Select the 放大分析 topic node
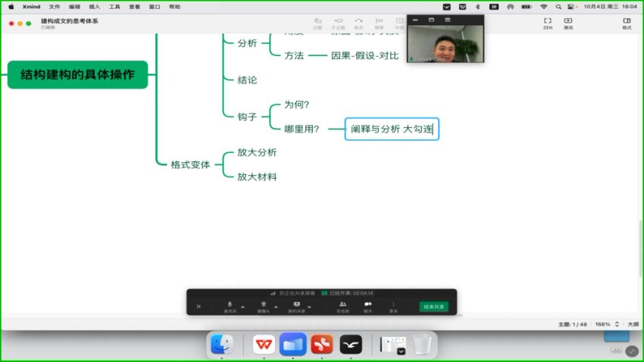 point(257,152)
